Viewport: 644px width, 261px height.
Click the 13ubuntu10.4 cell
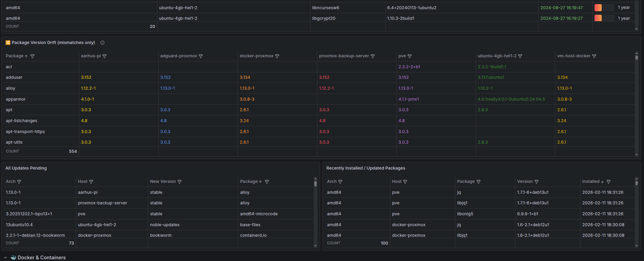[19, 225]
